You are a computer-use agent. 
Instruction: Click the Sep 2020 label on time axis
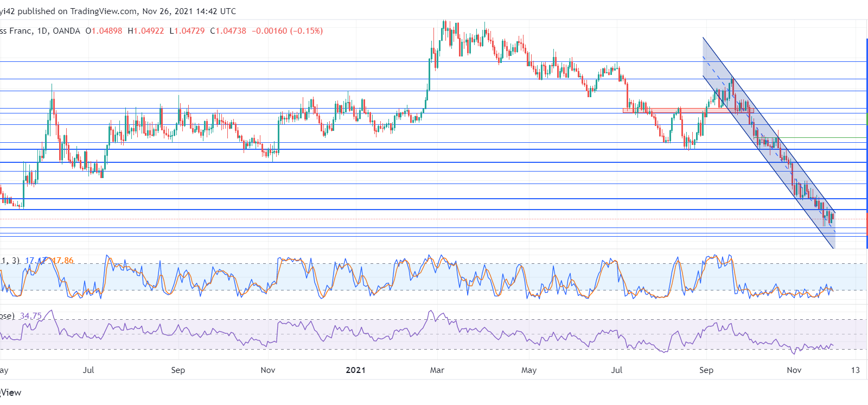pyautogui.click(x=178, y=370)
